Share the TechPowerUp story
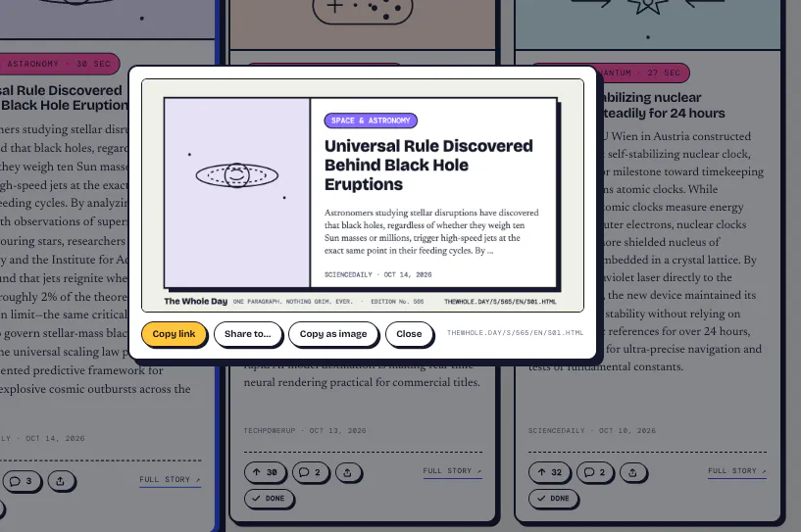Image resolution: width=801 pixels, height=532 pixels. [348, 472]
